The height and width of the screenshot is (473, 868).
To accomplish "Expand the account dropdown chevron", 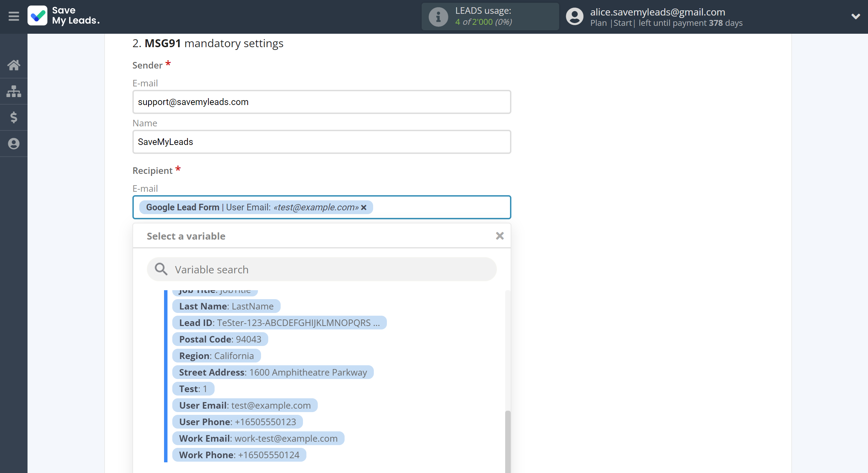I will click(x=856, y=16).
